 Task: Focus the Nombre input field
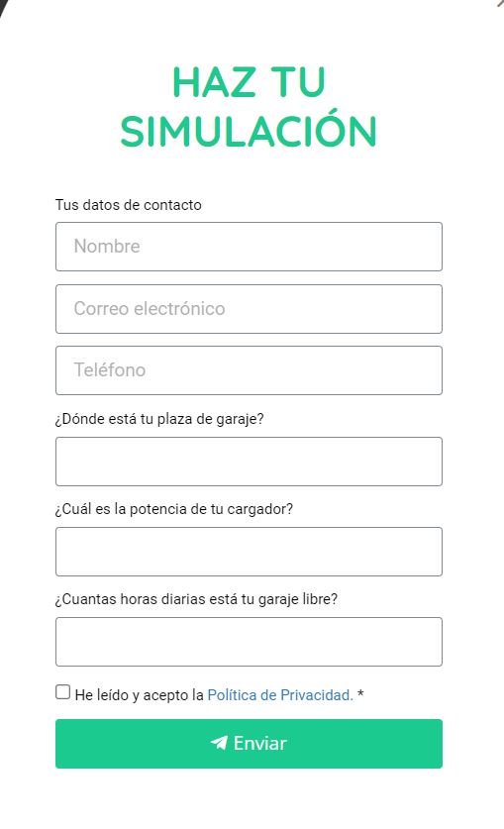[249, 247]
